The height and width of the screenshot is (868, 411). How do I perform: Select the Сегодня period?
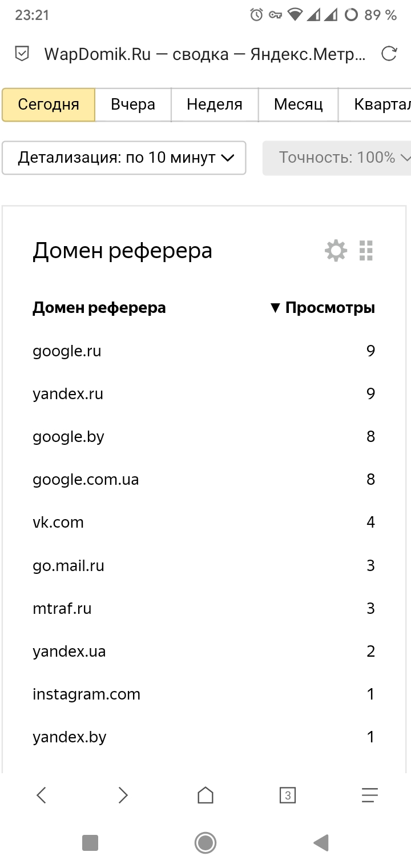[49, 105]
